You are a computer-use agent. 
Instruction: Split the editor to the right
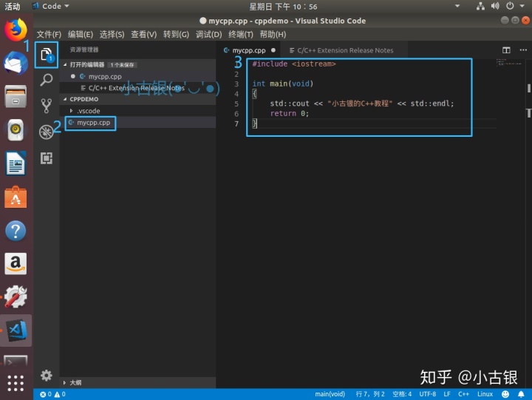click(x=506, y=50)
